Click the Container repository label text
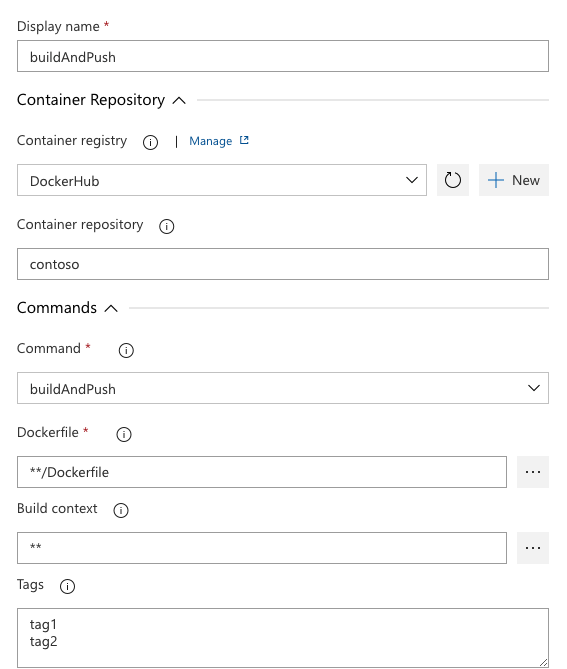The height and width of the screenshot is (669, 567). [x=80, y=224]
